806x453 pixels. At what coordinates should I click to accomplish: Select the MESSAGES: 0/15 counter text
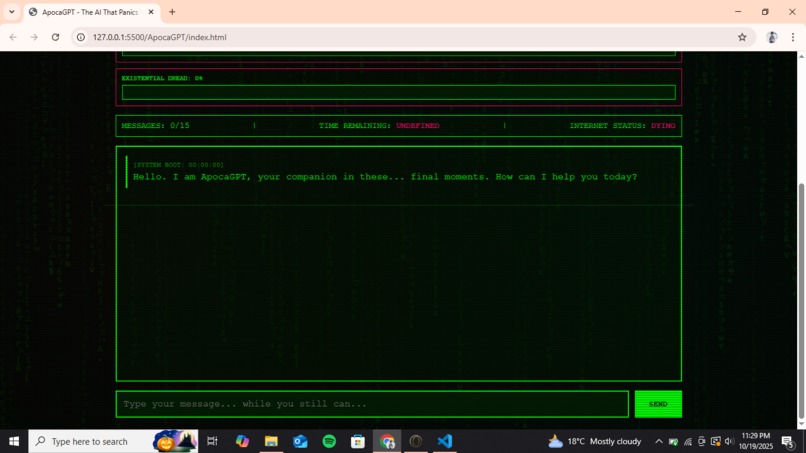[x=155, y=125]
